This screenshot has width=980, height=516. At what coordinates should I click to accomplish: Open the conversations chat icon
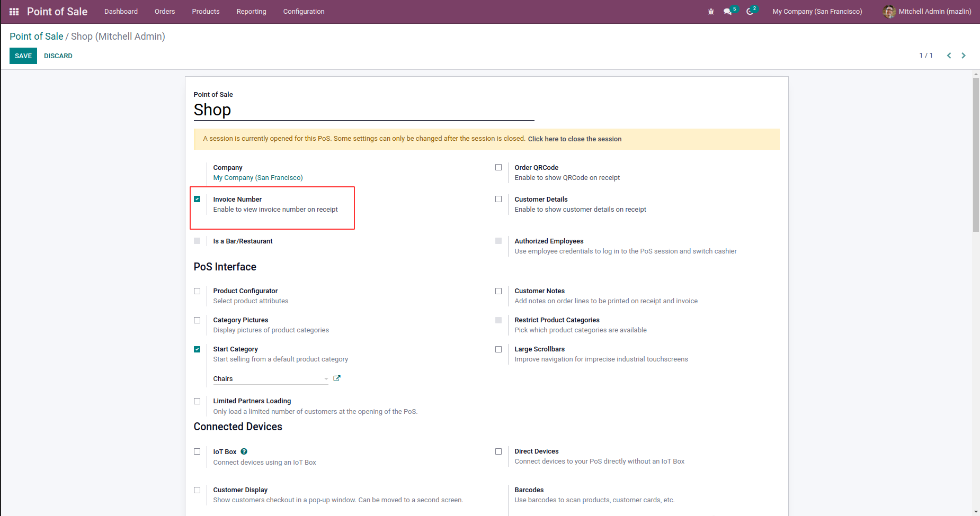pyautogui.click(x=728, y=12)
